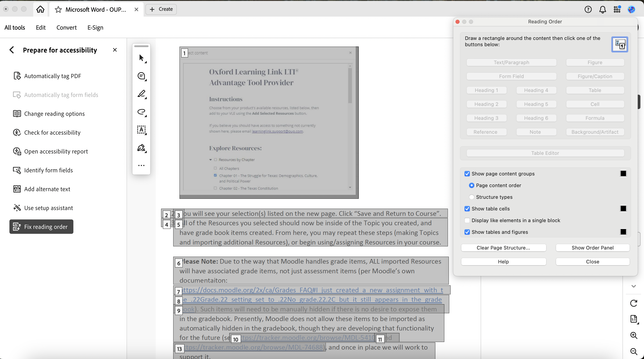Select the arrow selection tool
Screen dimensions: 644x359
(x=141, y=58)
